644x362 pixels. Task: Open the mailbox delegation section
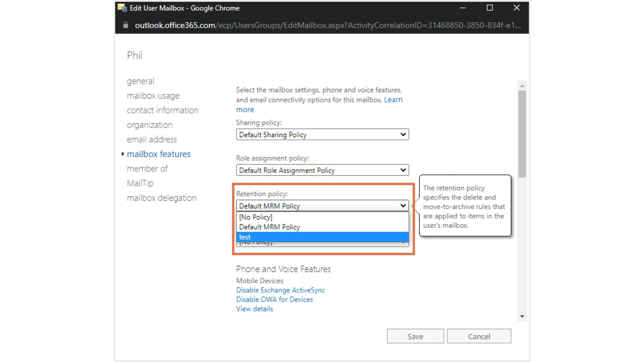(161, 198)
